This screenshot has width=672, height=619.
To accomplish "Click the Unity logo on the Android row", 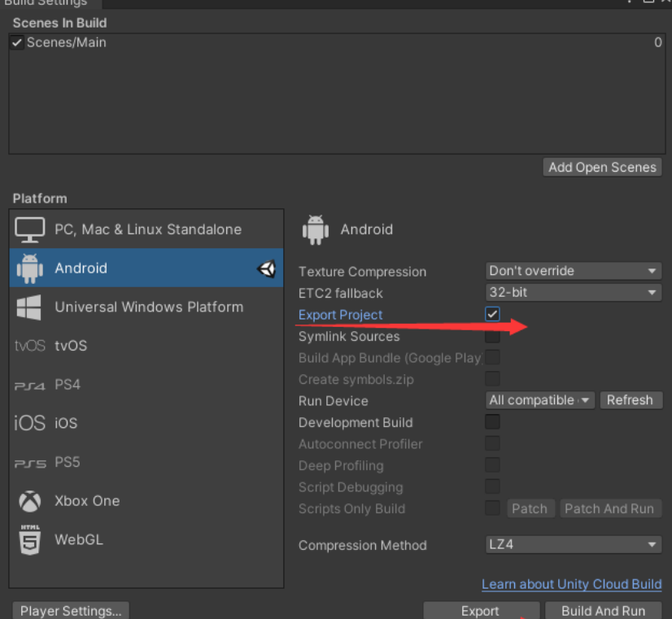I will coord(267,268).
